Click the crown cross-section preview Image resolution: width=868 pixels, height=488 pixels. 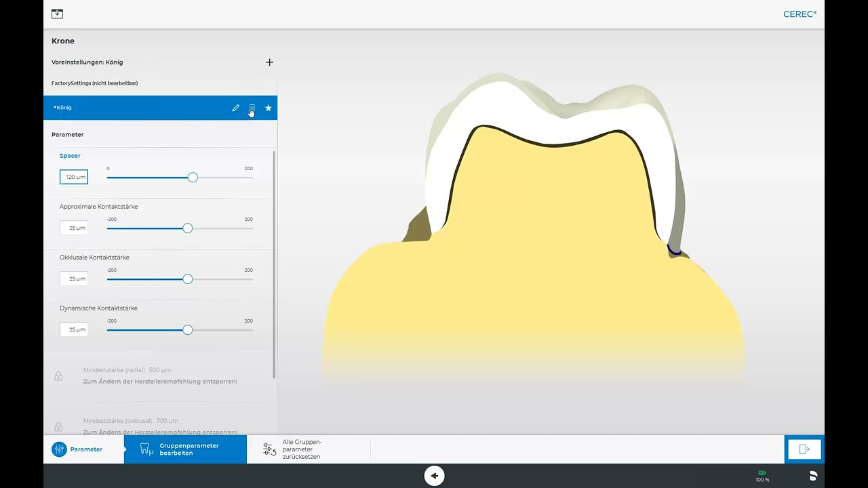(534, 227)
